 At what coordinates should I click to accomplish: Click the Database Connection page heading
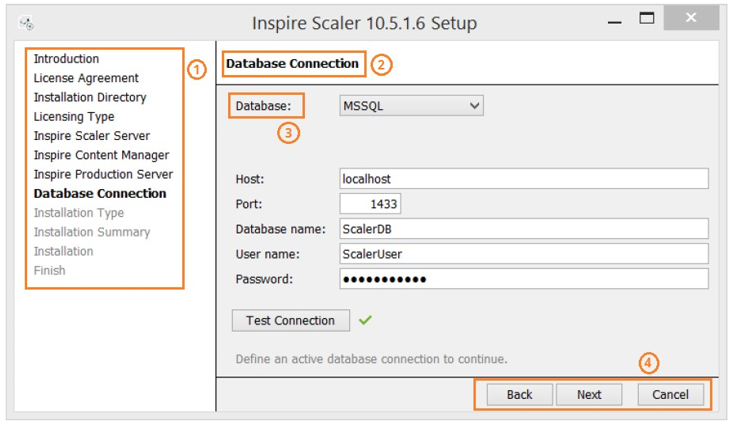coord(292,63)
